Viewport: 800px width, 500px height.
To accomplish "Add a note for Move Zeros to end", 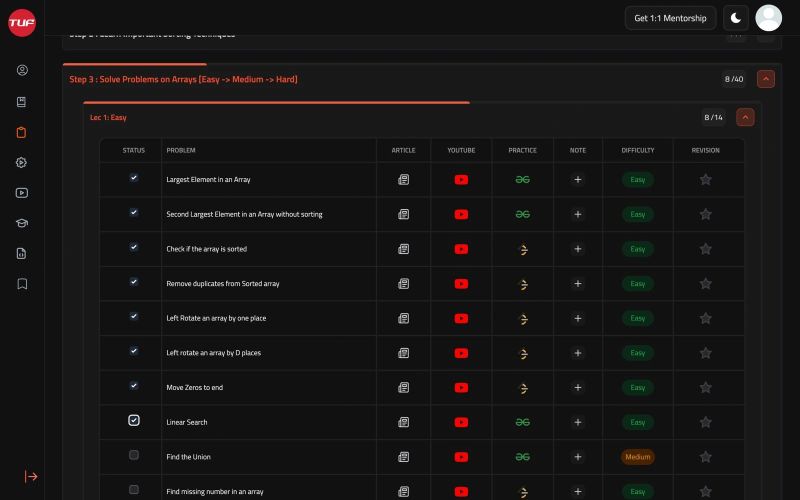I will tap(577, 388).
